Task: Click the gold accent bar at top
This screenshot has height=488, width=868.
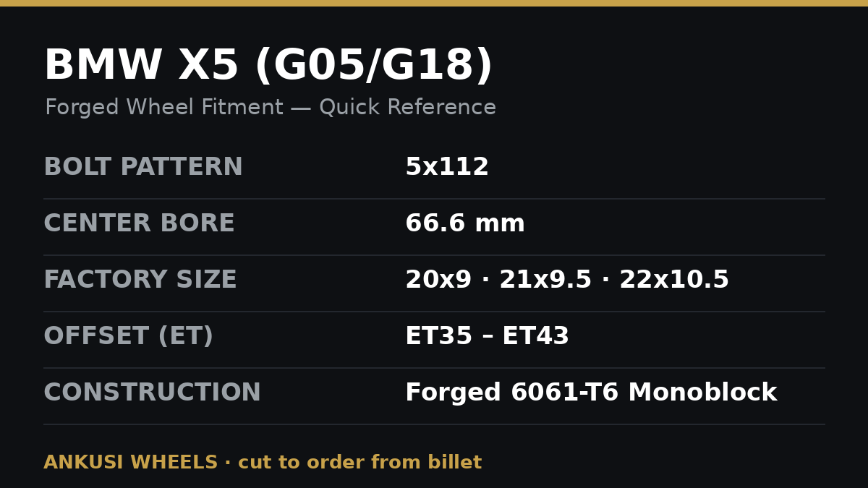Action: (434, 3)
